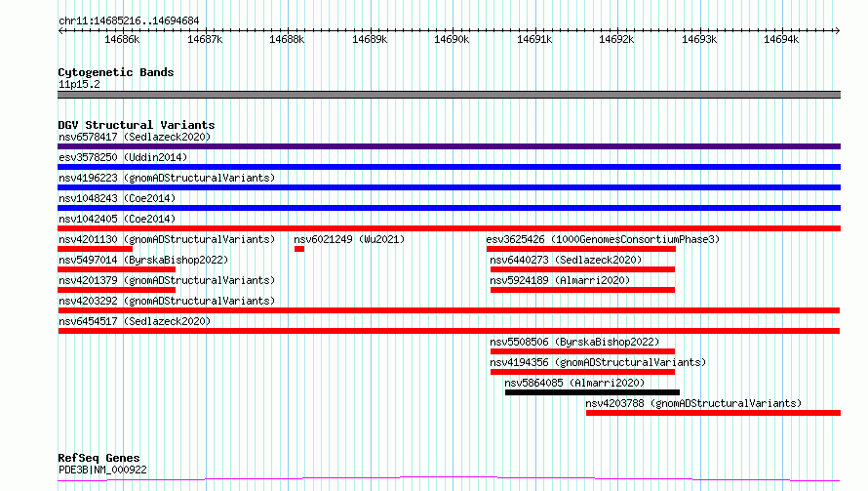This screenshot has width=868, height=491.
Task: Click the blue nsv1048243 variant bar
Action: coord(449,208)
